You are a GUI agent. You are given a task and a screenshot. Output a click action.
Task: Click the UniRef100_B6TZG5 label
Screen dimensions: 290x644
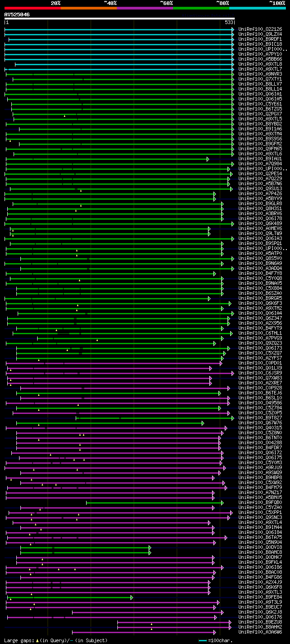click(x=260, y=109)
